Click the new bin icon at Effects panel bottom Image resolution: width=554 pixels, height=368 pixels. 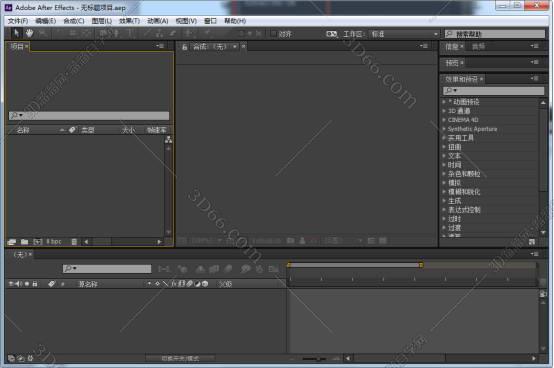(x=532, y=242)
